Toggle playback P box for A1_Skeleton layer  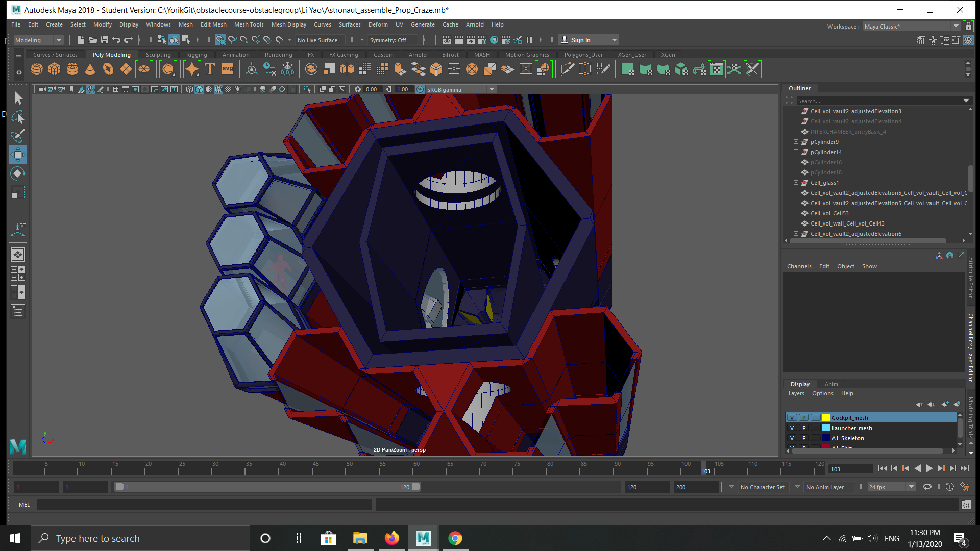point(804,438)
